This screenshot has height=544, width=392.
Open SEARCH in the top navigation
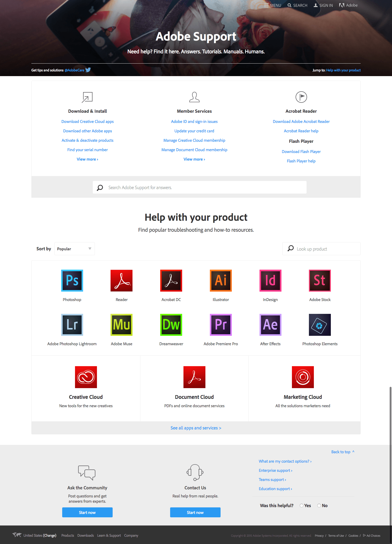click(x=297, y=5)
